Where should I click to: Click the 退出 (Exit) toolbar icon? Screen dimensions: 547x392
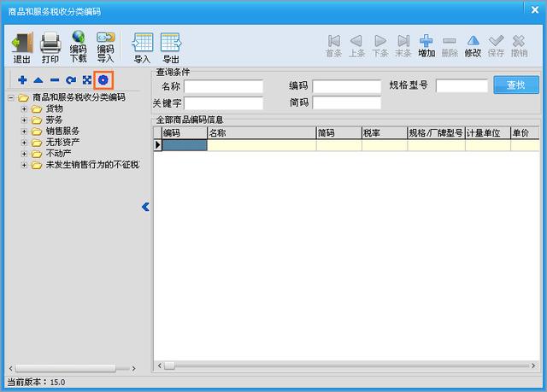(22, 43)
